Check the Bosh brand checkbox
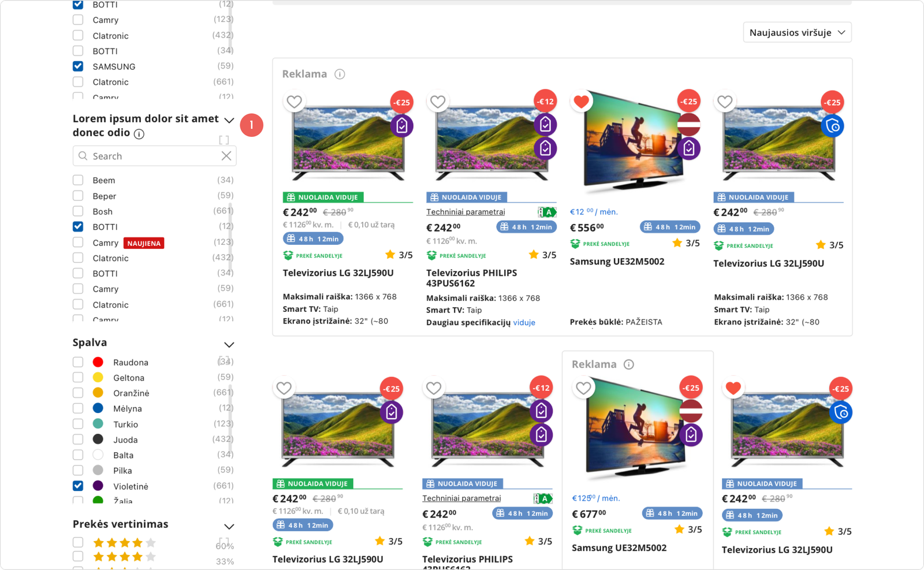The width and height of the screenshot is (924, 570). pyautogui.click(x=78, y=211)
